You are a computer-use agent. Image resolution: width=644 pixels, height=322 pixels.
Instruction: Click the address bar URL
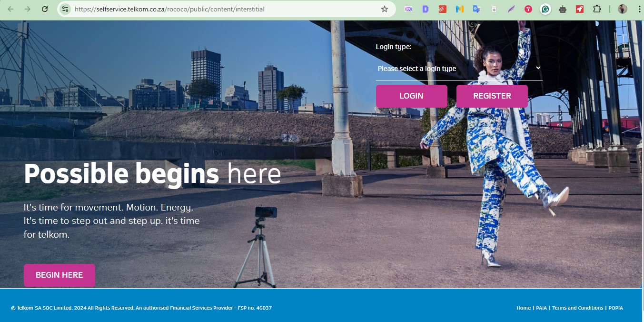pos(169,9)
